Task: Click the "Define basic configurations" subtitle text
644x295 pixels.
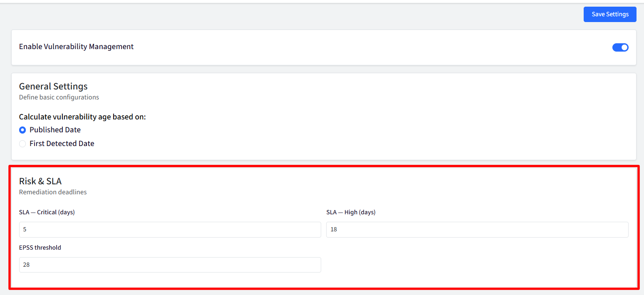Action: click(x=59, y=97)
